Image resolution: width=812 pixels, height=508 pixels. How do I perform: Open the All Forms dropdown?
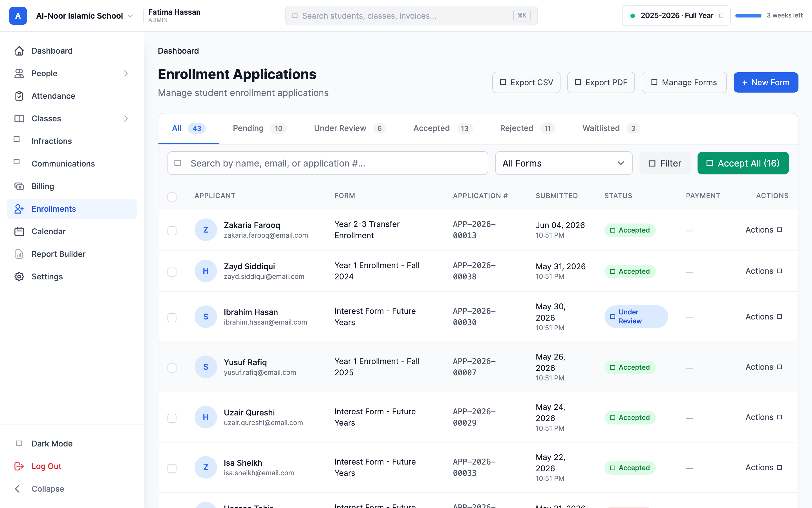pyautogui.click(x=564, y=163)
